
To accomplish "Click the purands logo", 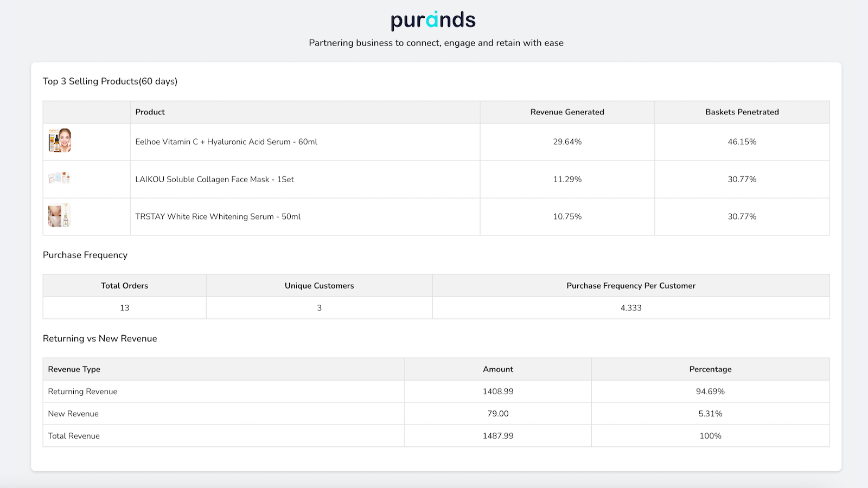I will pos(433,20).
